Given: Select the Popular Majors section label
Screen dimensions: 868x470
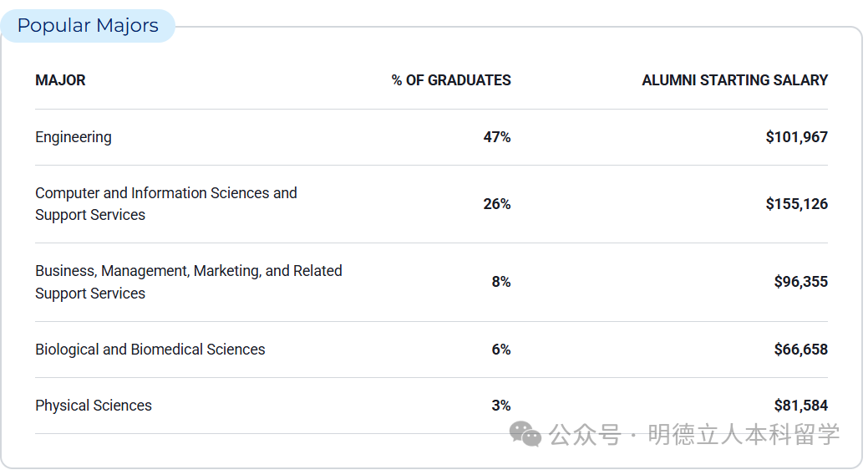Looking at the screenshot, I should (88, 26).
